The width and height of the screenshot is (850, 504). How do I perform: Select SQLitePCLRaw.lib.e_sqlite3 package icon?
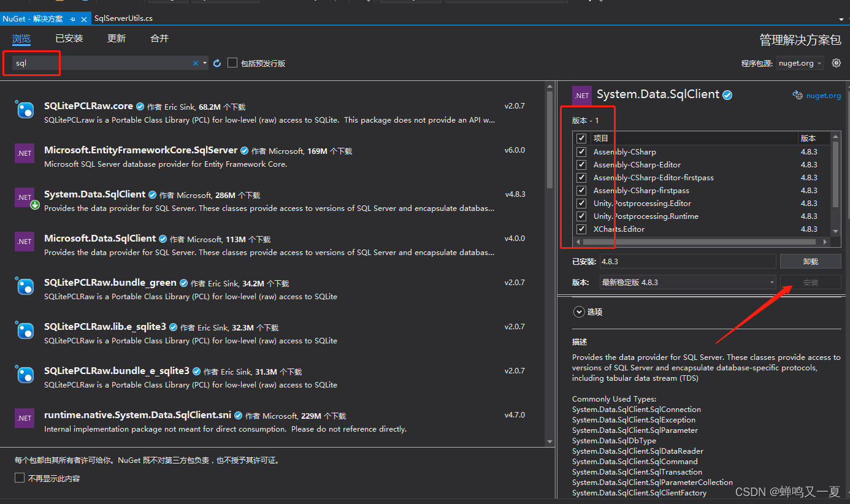point(25,330)
